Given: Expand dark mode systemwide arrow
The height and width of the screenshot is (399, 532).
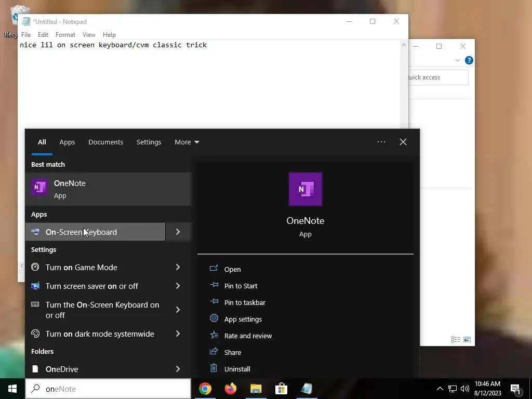Looking at the screenshot, I should pyautogui.click(x=178, y=334).
